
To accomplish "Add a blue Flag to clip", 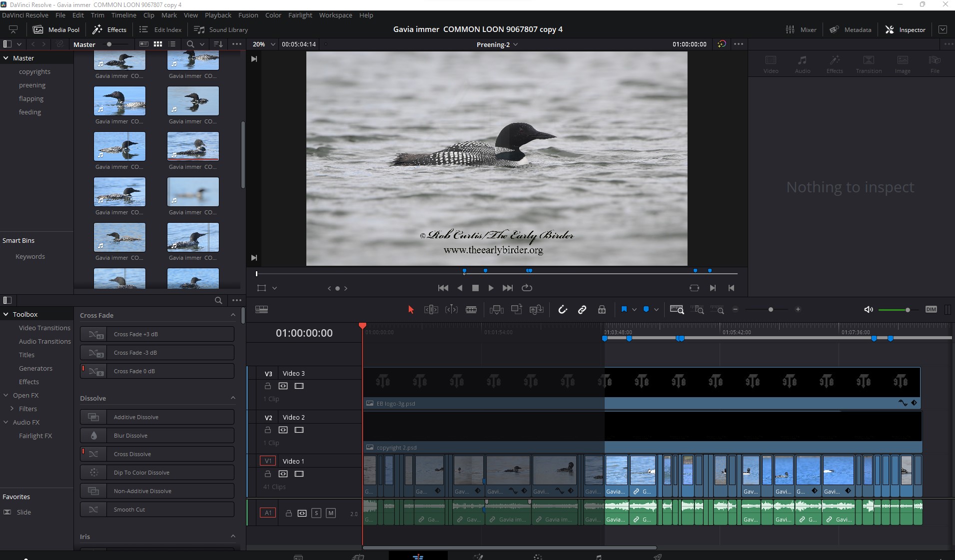I will (x=624, y=309).
